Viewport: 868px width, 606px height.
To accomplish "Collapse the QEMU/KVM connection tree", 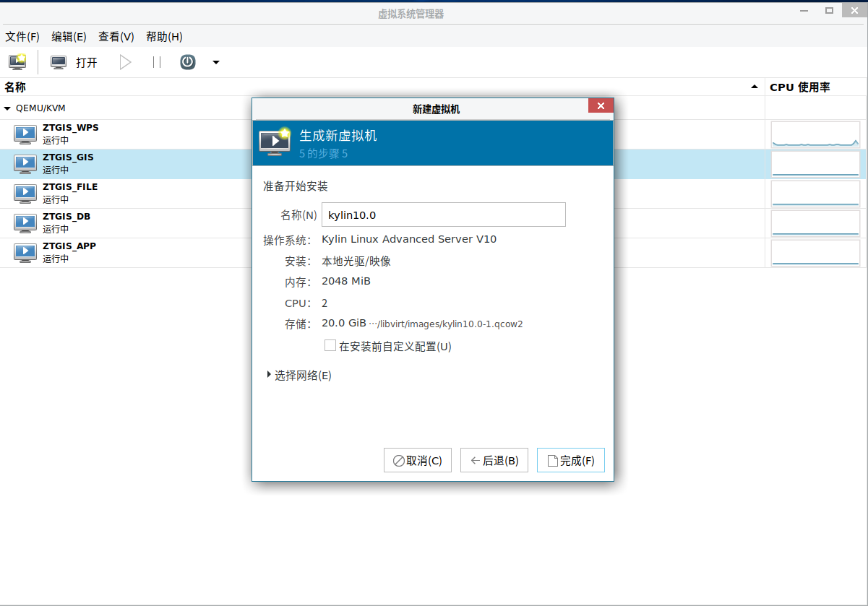I will [8, 108].
